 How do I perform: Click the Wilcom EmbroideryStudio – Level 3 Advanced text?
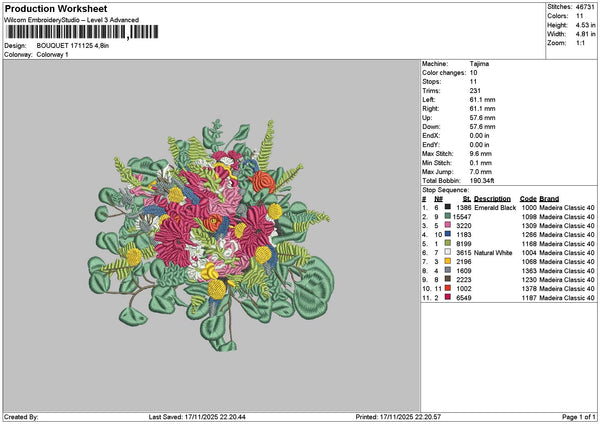click(72, 20)
